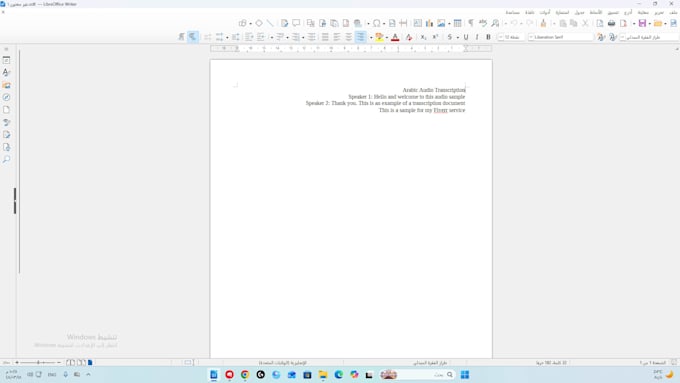Open the sidebar Properties panel icon

[x=6, y=60]
